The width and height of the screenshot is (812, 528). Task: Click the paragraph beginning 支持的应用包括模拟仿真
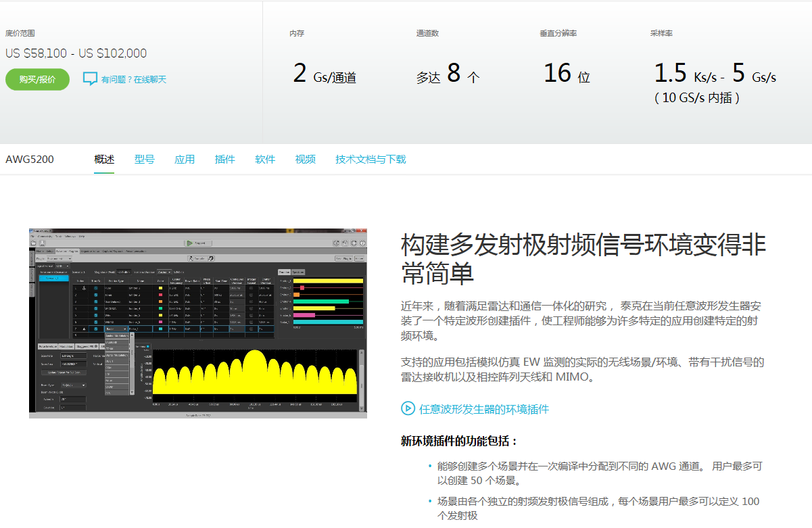pos(583,370)
